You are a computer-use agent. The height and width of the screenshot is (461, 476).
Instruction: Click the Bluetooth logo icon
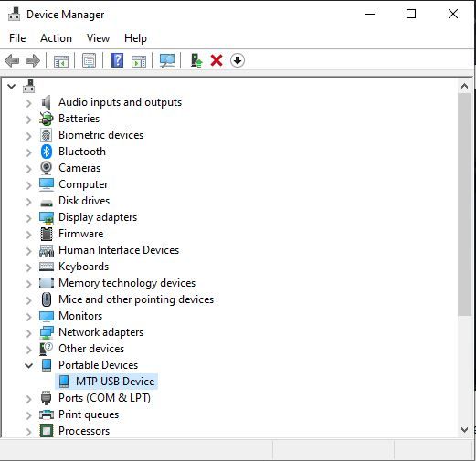(47, 152)
